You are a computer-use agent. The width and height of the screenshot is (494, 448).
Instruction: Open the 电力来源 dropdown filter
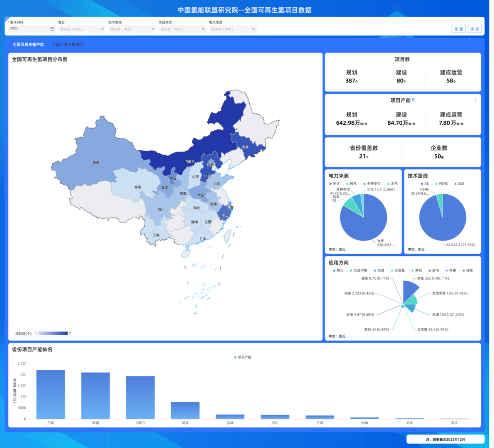[x=233, y=28]
